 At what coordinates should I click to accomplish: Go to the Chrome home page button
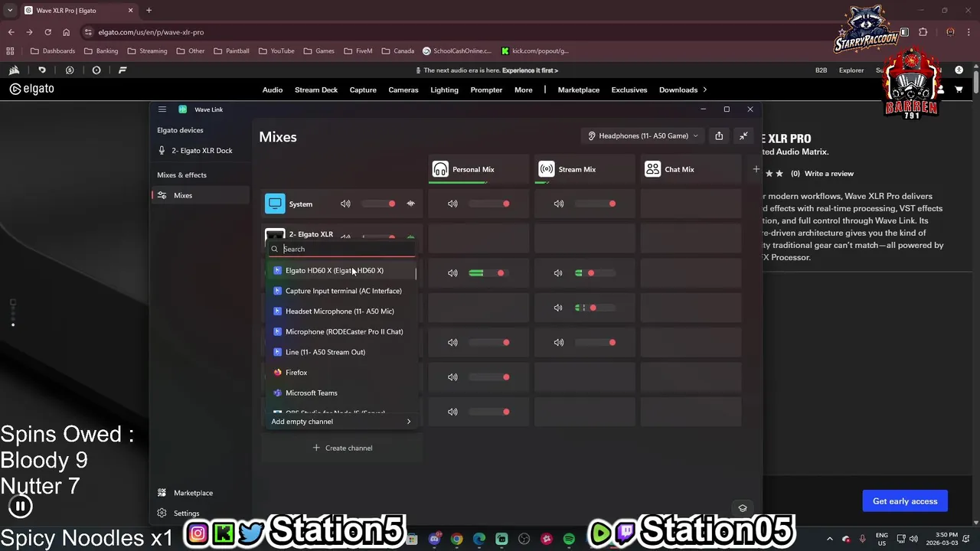(66, 32)
